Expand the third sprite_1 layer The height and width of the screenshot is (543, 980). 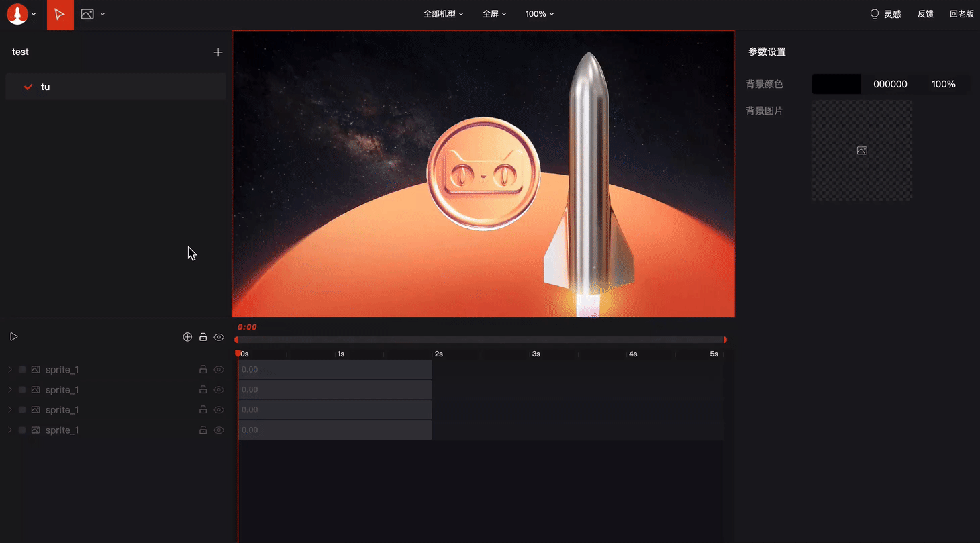[9, 410]
